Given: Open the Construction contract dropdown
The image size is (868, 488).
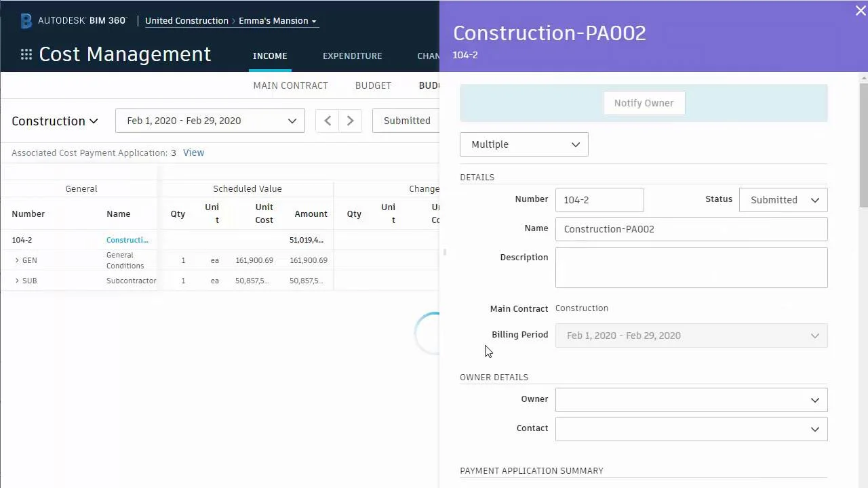Looking at the screenshot, I should tap(55, 121).
